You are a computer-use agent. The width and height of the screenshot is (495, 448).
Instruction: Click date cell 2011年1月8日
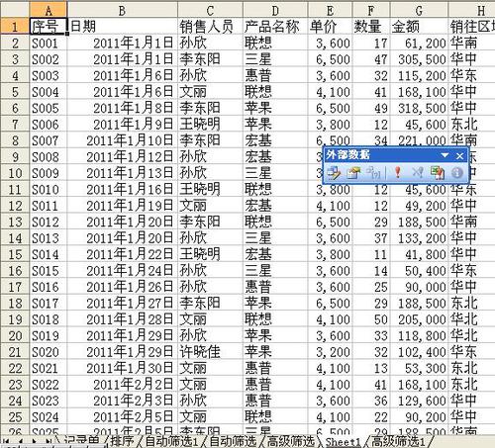pos(123,108)
